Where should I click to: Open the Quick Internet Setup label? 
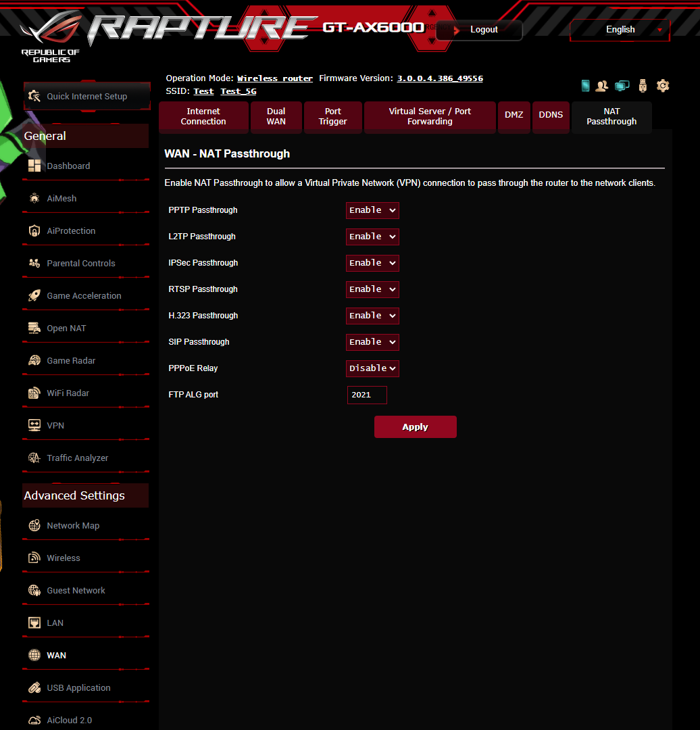click(87, 97)
